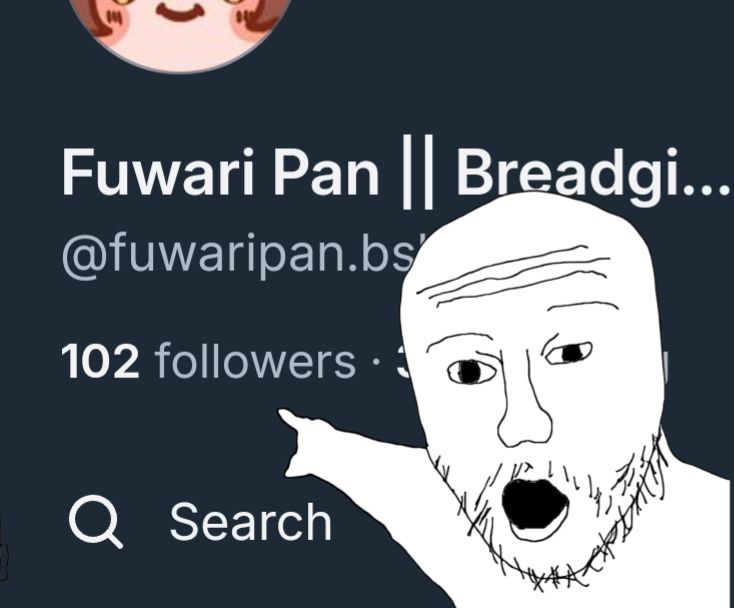This screenshot has width=734, height=608.
Task: Click the pointing finger of the wojak
Action: (x=293, y=424)
